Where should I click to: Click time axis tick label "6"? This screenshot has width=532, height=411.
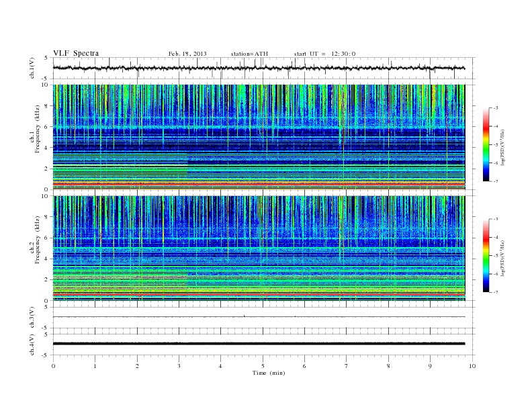click(304, 366)
